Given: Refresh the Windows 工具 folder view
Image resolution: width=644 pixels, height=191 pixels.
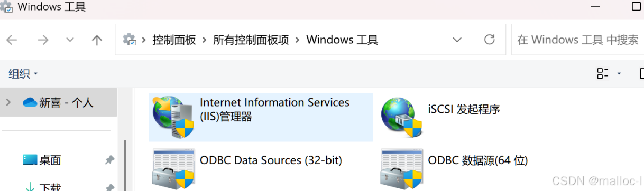Looking at the screenshot, I should pyautogui.click(x=490, y=40).
